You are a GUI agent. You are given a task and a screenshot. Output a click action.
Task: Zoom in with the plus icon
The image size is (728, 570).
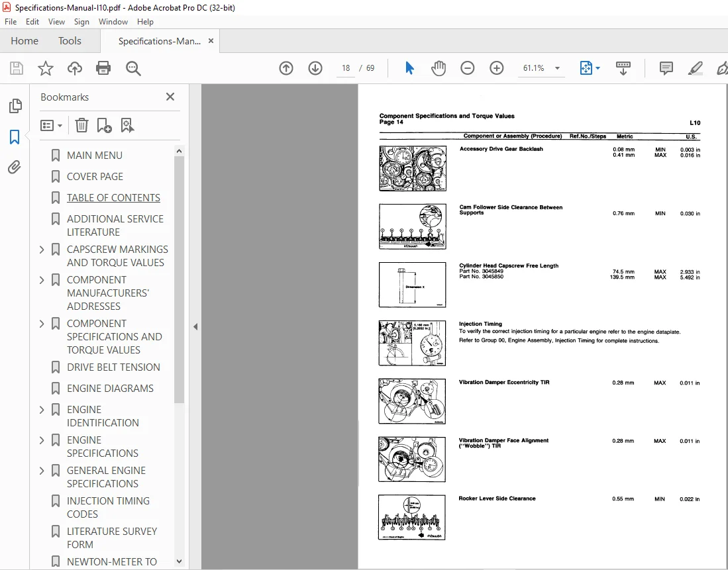point(496,68)
